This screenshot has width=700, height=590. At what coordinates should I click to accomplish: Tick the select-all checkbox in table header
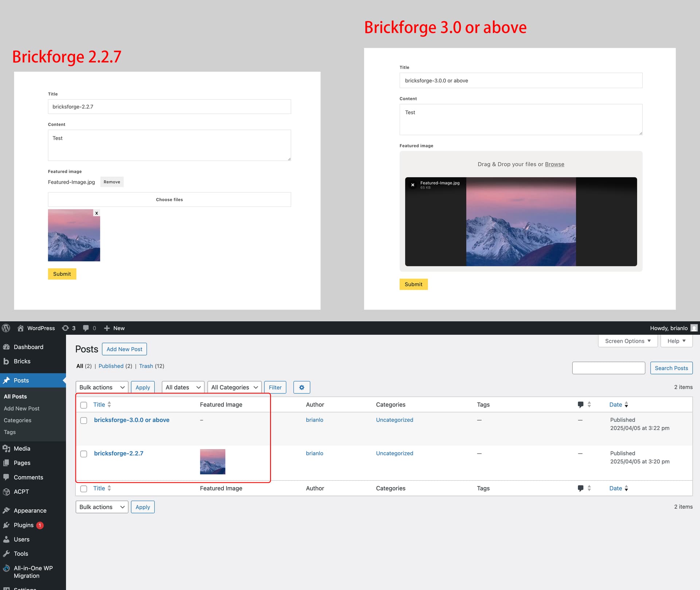coord(83,405)
